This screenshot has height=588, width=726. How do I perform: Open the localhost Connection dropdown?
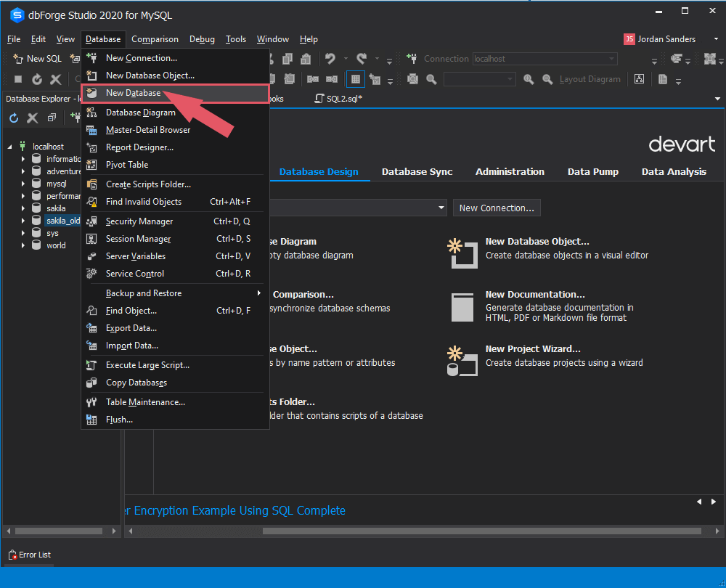(x=612, y=58)
